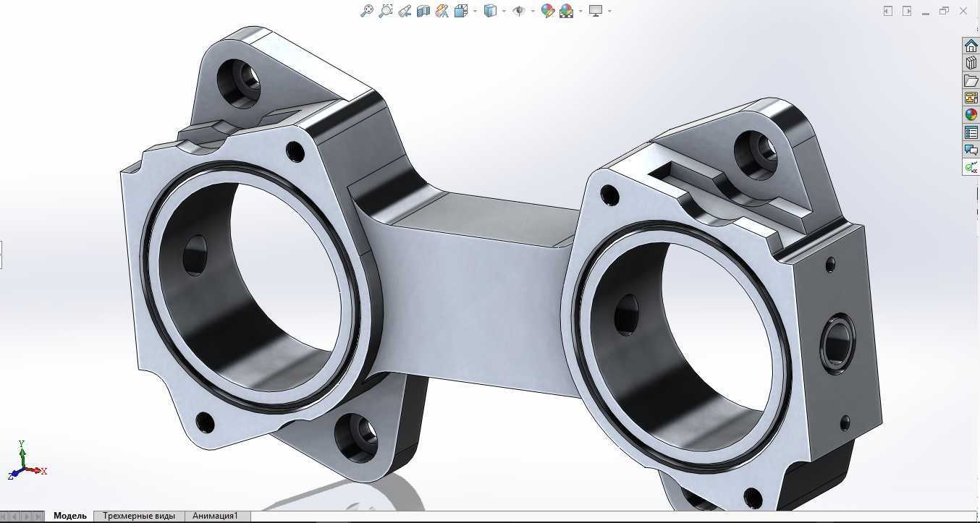Expand the Hide/Show Items dropdown arrow
Viewport: 980px width, 523px height.
pyautogui.click(x=533, y=11)
